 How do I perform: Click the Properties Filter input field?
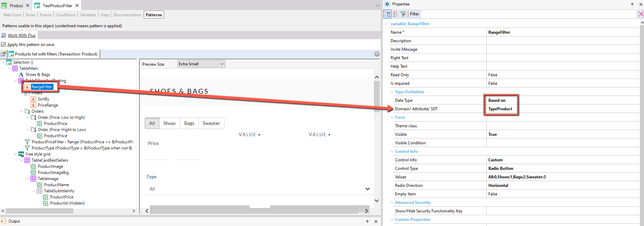529,14
